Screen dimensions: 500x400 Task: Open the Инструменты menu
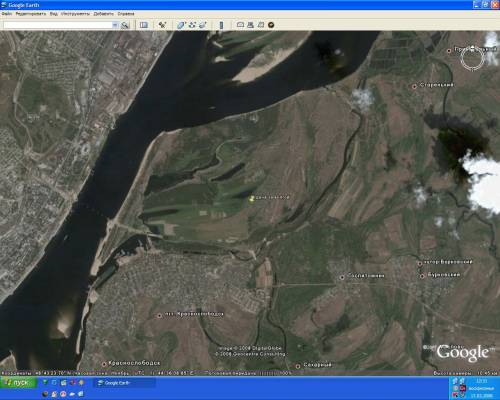tap(75, 14)
